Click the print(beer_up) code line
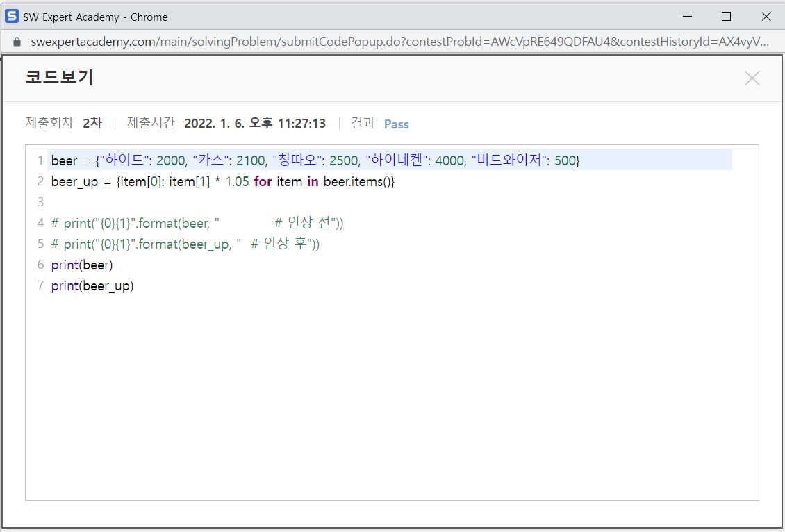 click(x=92, y=285)
